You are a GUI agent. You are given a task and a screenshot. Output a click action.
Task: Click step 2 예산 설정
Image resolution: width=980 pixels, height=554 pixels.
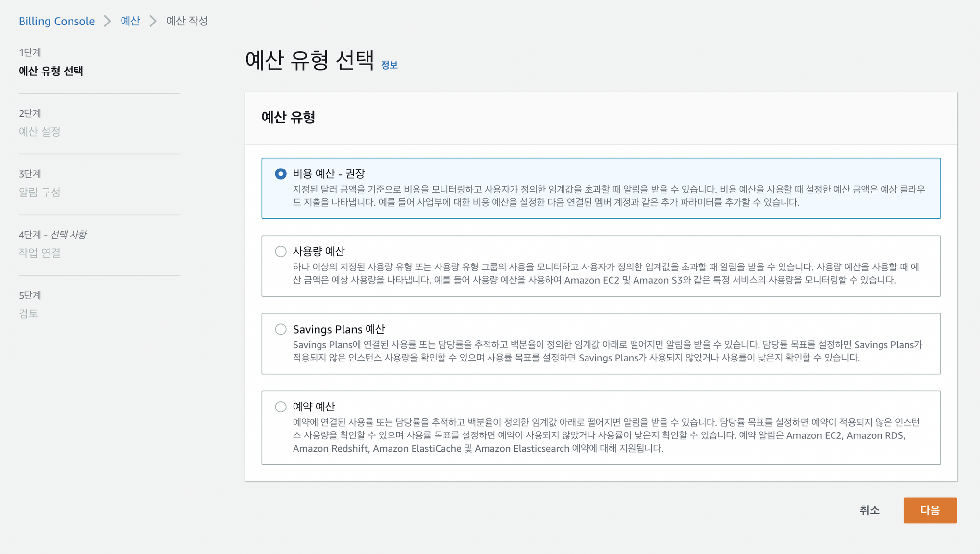[x=39, y=132]
